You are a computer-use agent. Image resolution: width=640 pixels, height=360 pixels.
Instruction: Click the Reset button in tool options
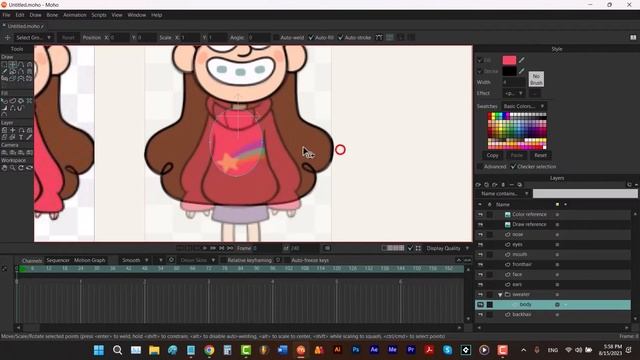68,37
